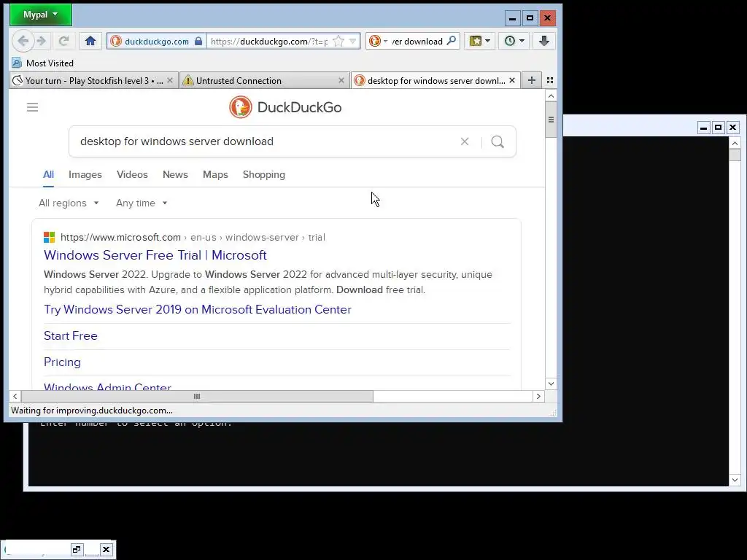Screen dimensions: 747x560
Task: Expand the Any time filter dropdown
Action: pos(142,203)
